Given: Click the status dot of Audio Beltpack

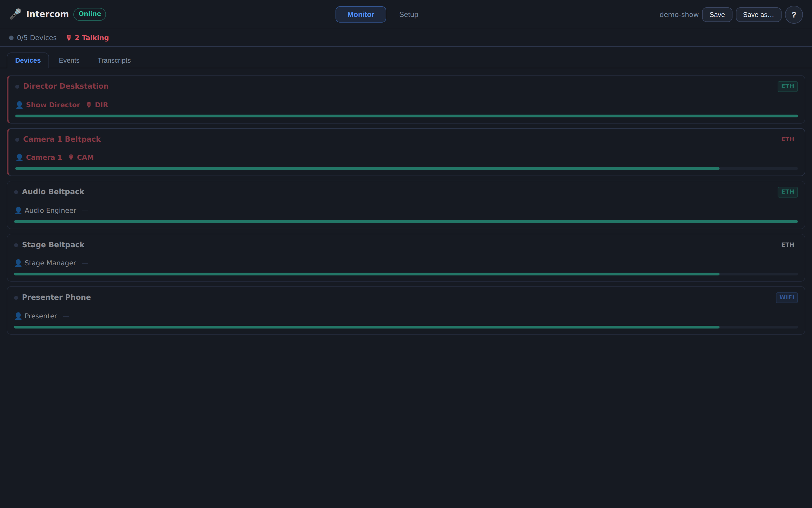Looking at the screenshot, I should [16, 192].
